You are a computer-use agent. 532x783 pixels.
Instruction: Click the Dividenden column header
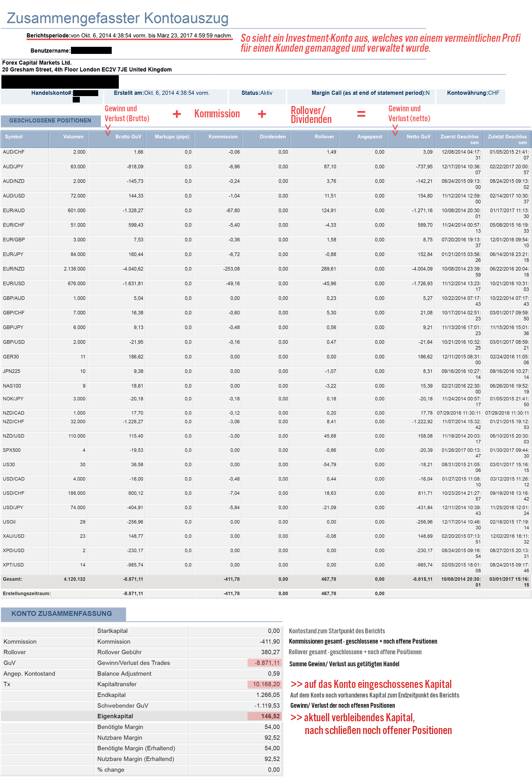[x=266, y=139]
